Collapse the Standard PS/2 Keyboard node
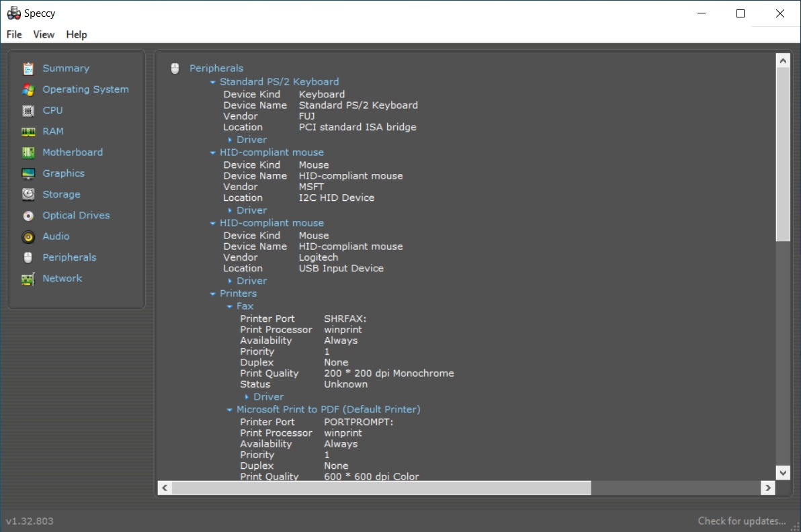This screenshot has width=801, height=532. point(212,82)
